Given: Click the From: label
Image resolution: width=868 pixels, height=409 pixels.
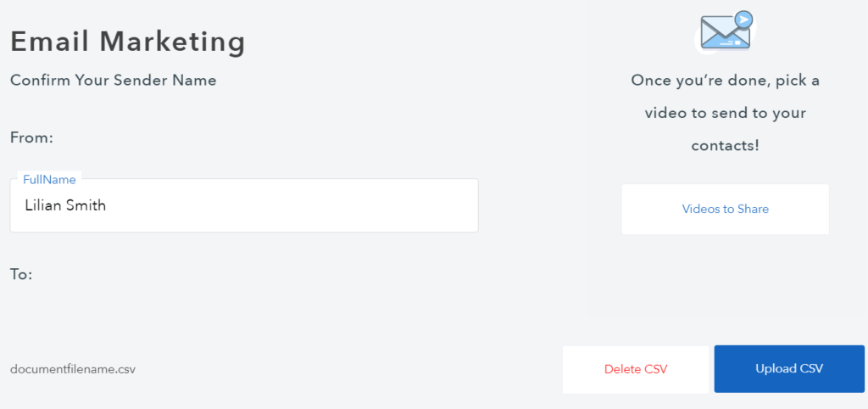Looking at the screenshot, I should pos(31,137).
